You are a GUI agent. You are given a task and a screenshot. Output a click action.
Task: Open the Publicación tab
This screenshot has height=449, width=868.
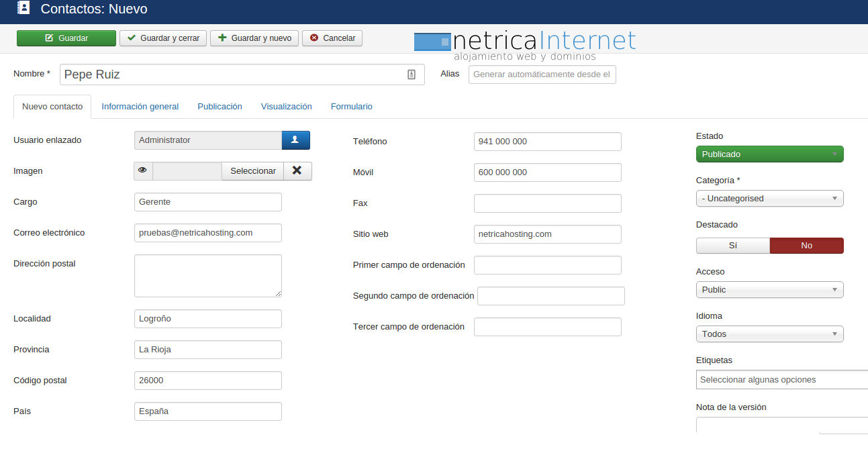click(220, 107)
